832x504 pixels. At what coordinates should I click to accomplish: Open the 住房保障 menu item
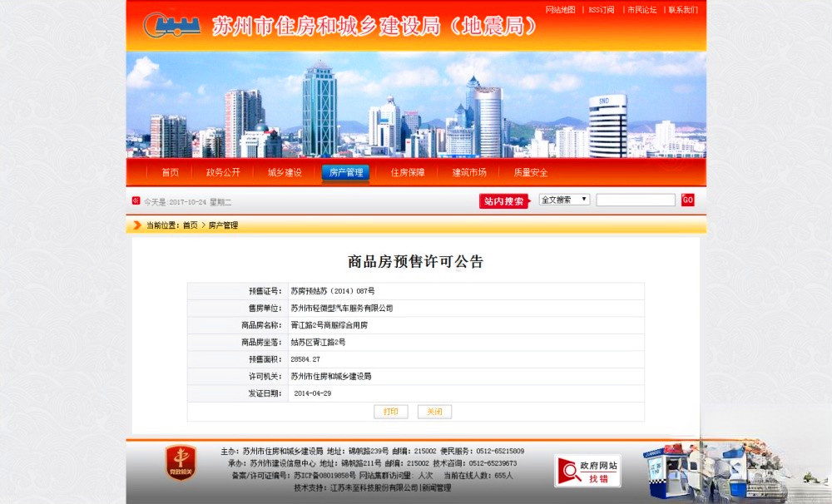coord(409,172)
